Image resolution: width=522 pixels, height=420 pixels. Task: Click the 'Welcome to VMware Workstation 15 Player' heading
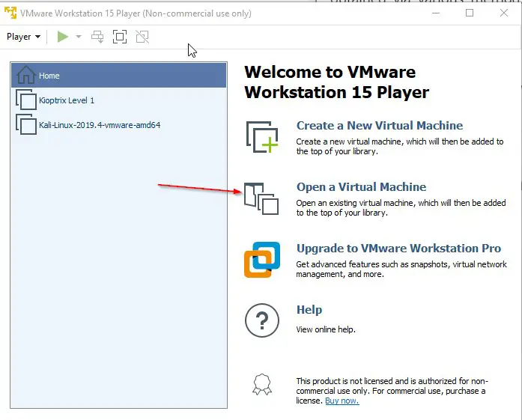336,82
